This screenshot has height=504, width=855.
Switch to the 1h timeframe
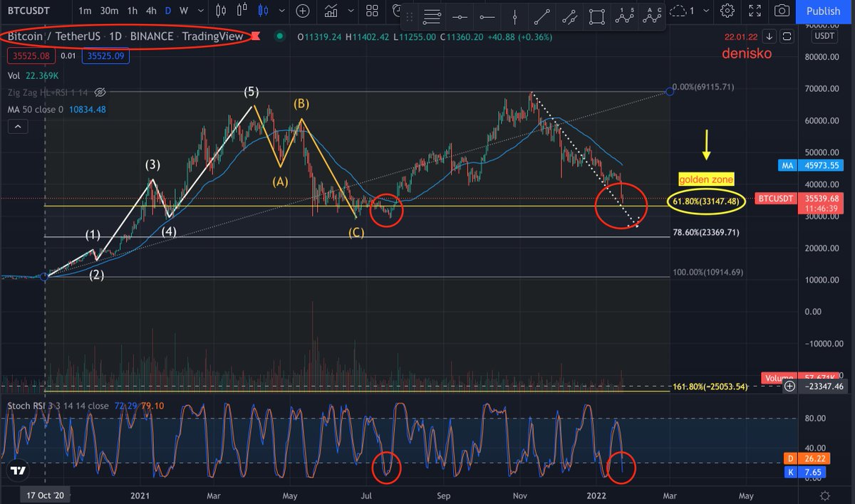tap(133, 11)
